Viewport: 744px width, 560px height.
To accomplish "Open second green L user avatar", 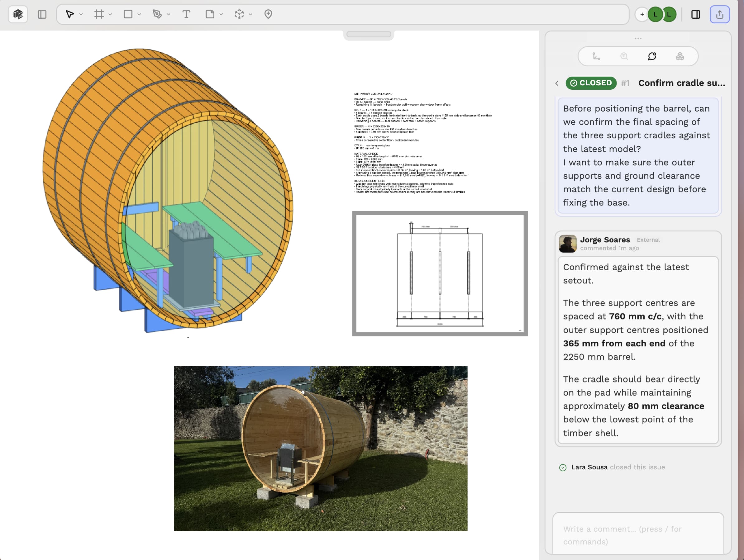I will coord(669,14).
